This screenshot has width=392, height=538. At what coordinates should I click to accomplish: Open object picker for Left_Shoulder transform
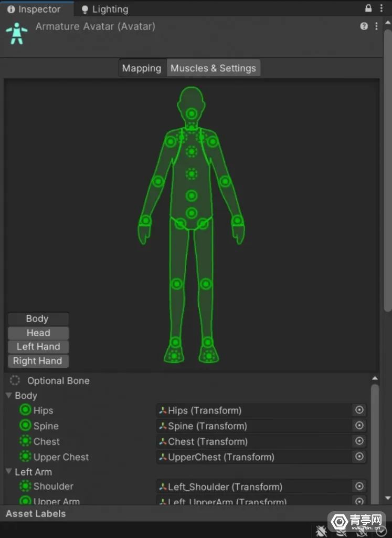tap(359, 486)
